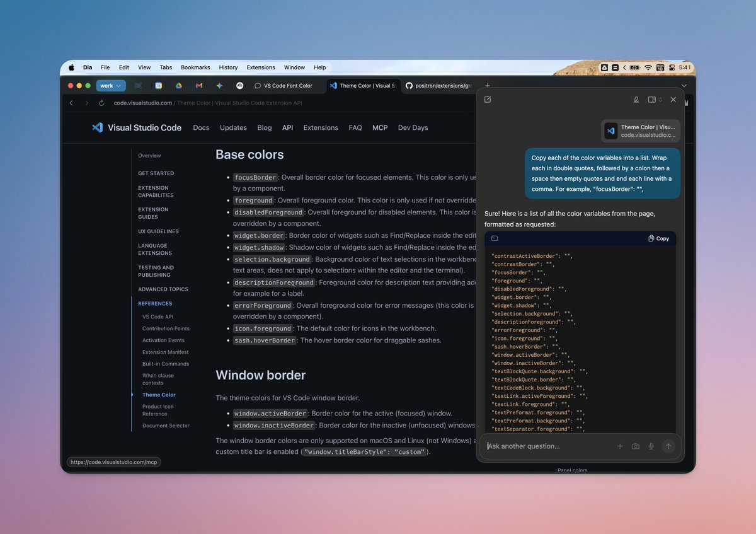Click the Wi-Fi status icon
The height and width of the screenshot is (534, 756).
(x=648, y=67)
